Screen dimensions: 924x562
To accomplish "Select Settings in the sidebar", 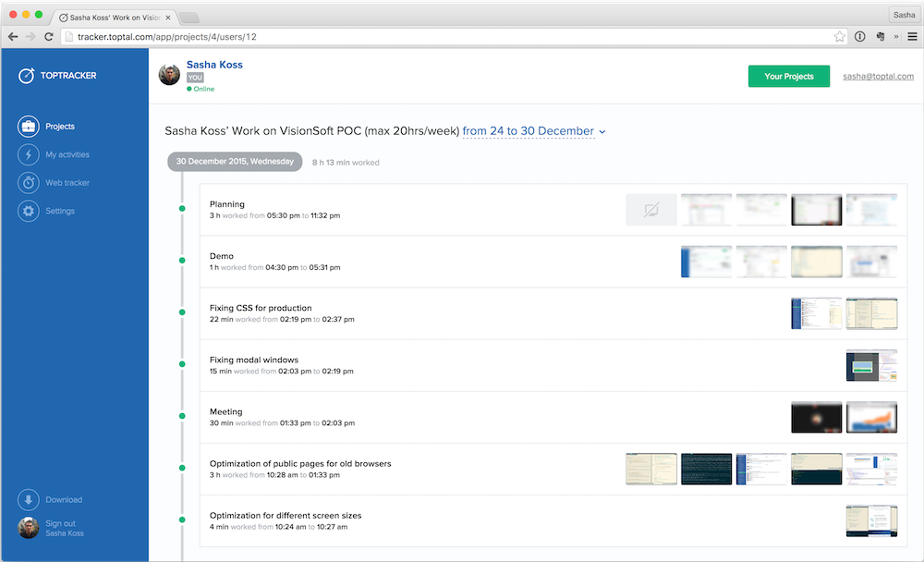I will tap(60, 211).
